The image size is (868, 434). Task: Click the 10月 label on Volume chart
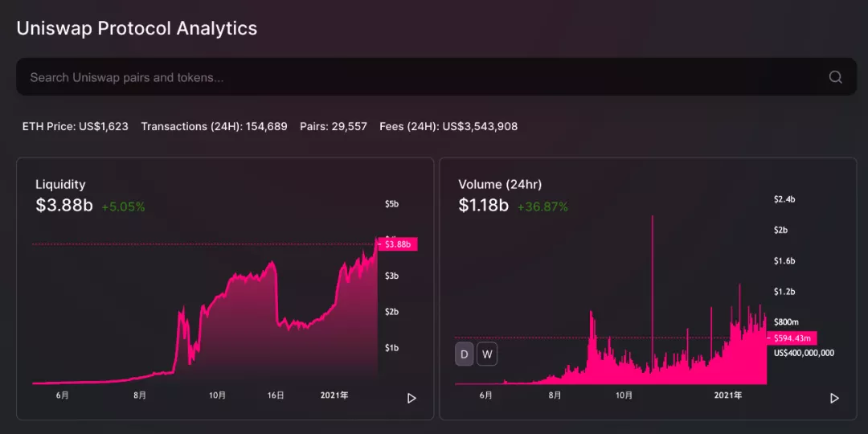(x=624, y=395)
